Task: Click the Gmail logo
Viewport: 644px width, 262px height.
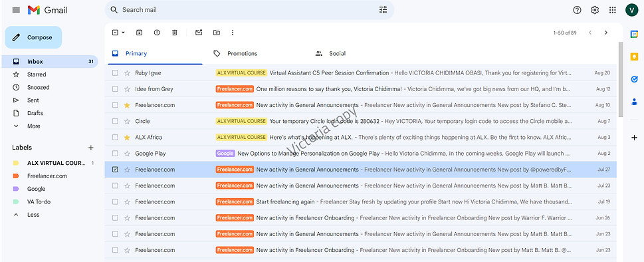Action: click(x=47, y=10)
